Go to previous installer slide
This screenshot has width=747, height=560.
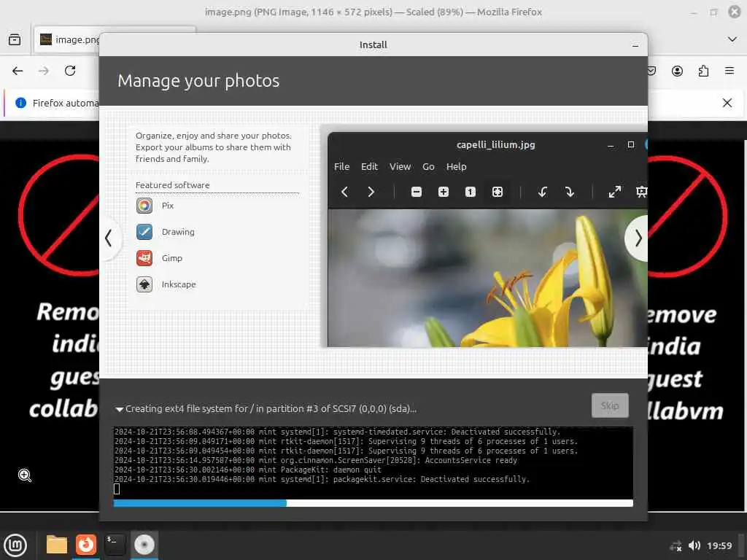click(x=109, y=238)
